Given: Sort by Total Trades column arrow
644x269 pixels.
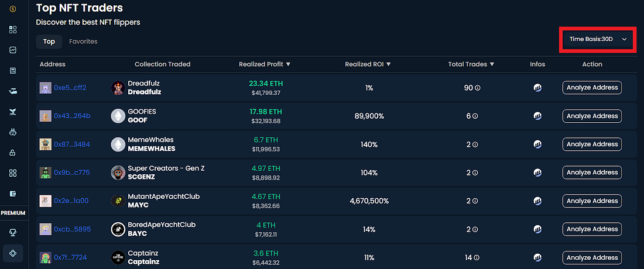Looking at the screenshot, I should click(492, 64).
